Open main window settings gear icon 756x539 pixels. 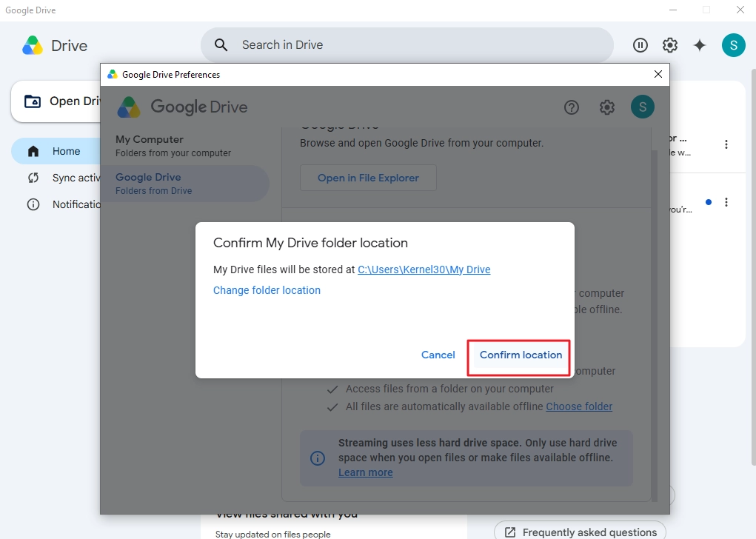pyautogui.click(x=669, y=45)
